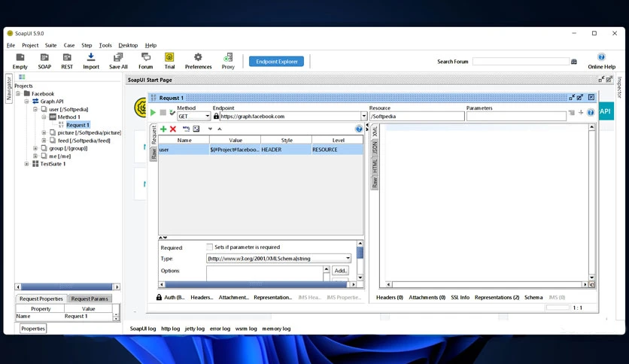Click the update parameters from URL icon
629x364 pixels.
(186, 129)
